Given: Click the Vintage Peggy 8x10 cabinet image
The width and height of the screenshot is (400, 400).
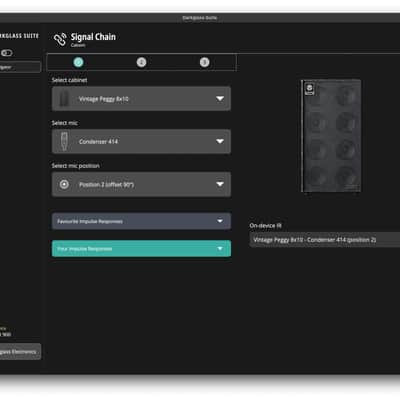Looking at the screenshot, I should (x=331, y=136).
